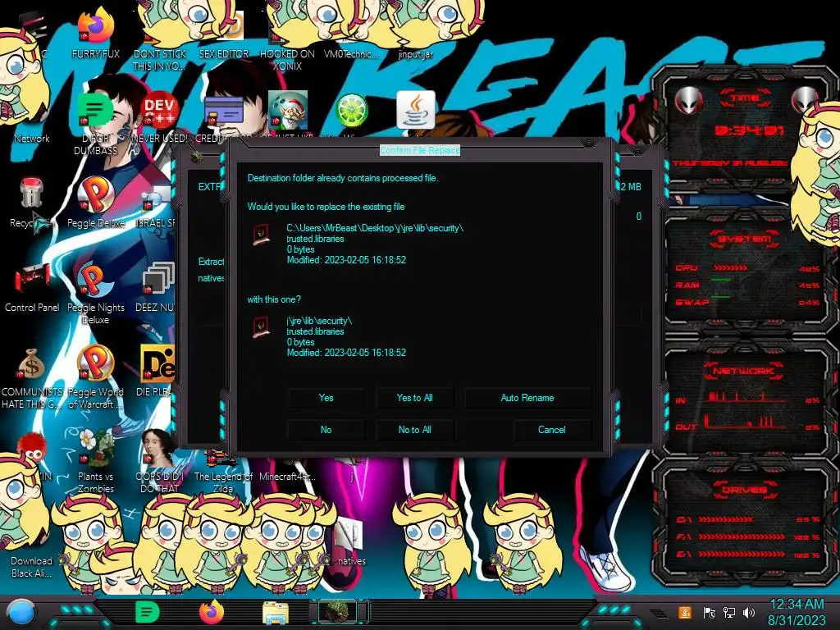The image size is (840, 630).
Task: Select the Auto Rename button
Action: 527,398
